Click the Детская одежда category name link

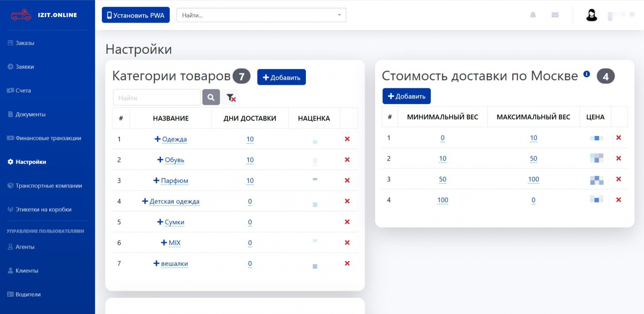click(x=174, y=201)
